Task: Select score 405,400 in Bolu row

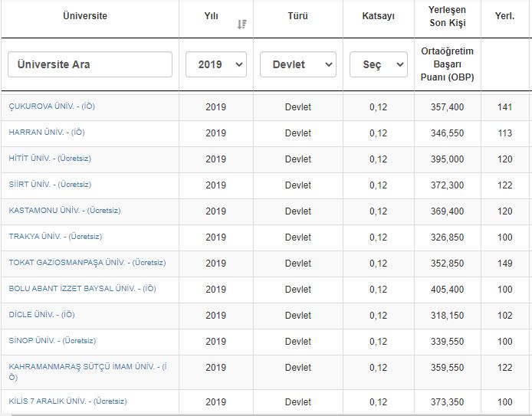Action: [x=447, y=290]
